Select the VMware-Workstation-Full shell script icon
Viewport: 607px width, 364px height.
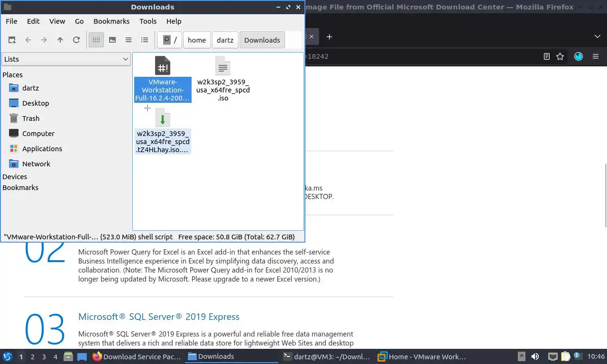point(163,66)
